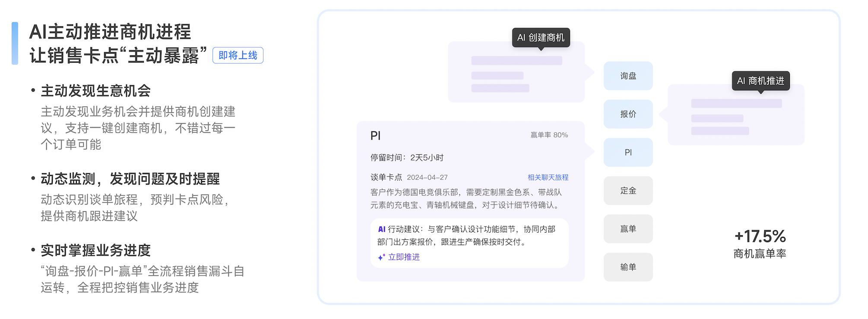Click the 实时掌握业务进度 heading

pyautogui.click(x=95, y=250)
